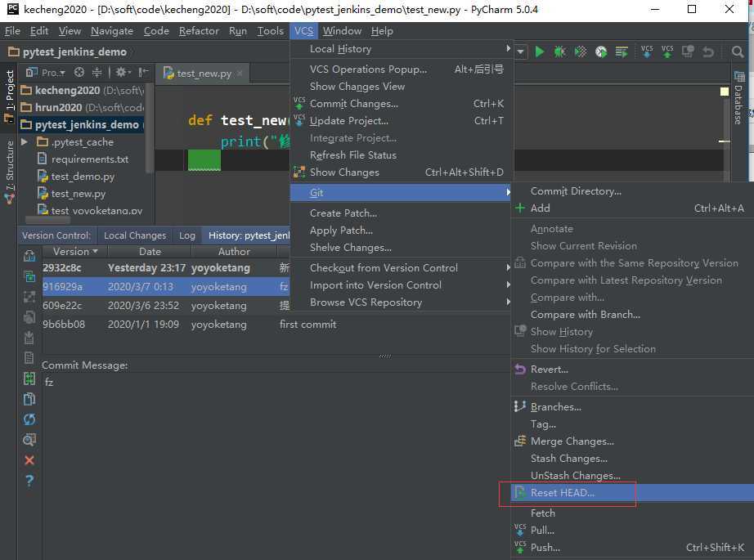Open the Refactor menu
Screen dimensions: 754x560
point(199,31)
